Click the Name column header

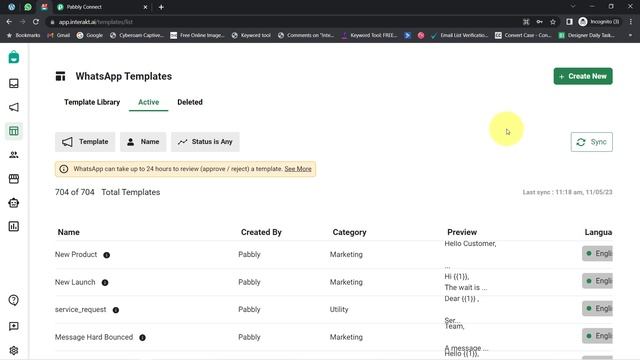pos(69,232)
